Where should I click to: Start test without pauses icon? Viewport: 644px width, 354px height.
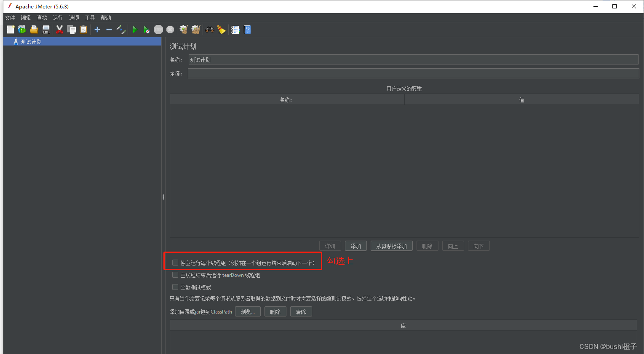pos(146,29)
